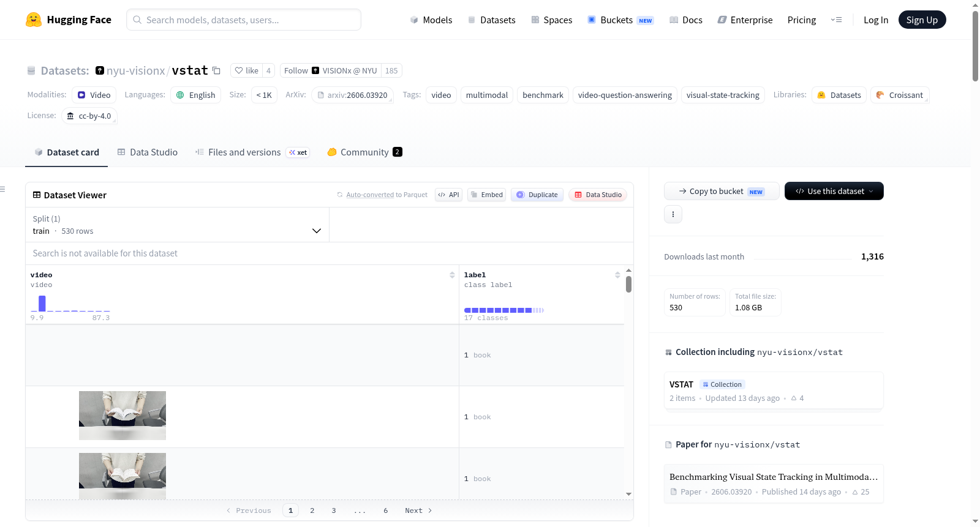Switch to the Data Studio tab

[147, 152]
